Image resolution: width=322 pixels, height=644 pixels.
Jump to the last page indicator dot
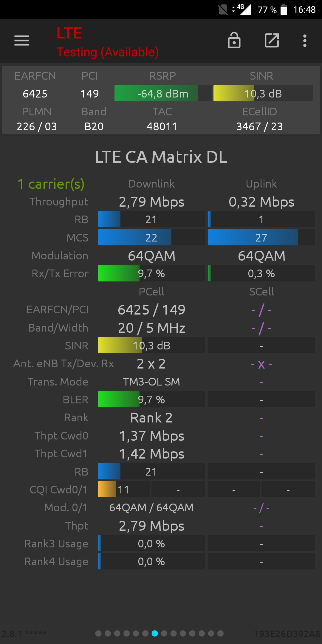point(221,633)
